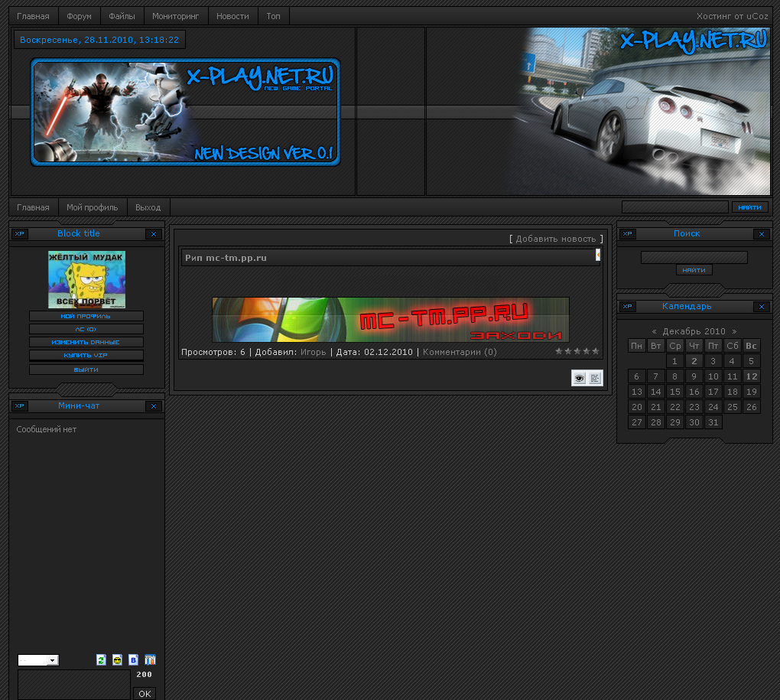Open bold BB-code icon in mini-chat
This screenshot has height=700, width=780.
coord(133,659)
